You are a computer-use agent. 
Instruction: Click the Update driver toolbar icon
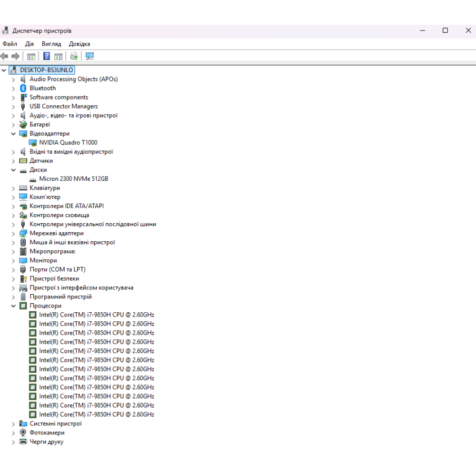pyautogui.click(x=74, y=56)
